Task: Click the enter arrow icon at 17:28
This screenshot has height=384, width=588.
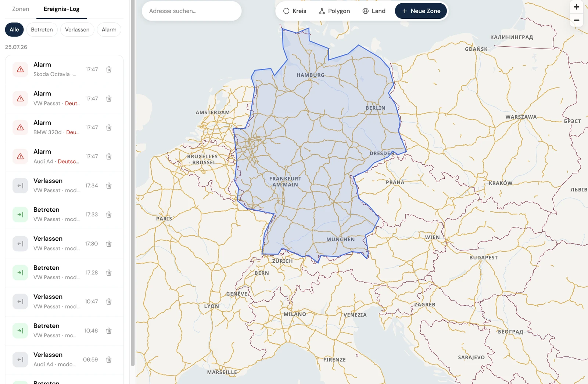Action: click(x=20, y=273)
